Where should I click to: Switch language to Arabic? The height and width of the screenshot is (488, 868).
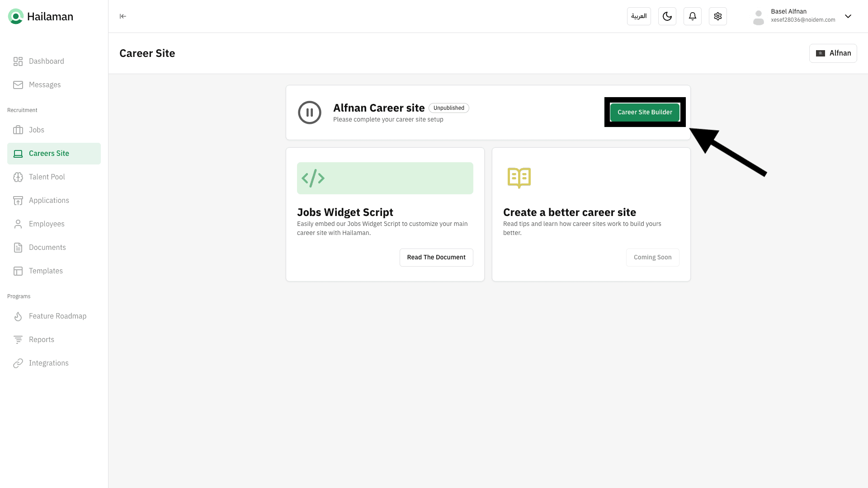click(x=638, y=16)
